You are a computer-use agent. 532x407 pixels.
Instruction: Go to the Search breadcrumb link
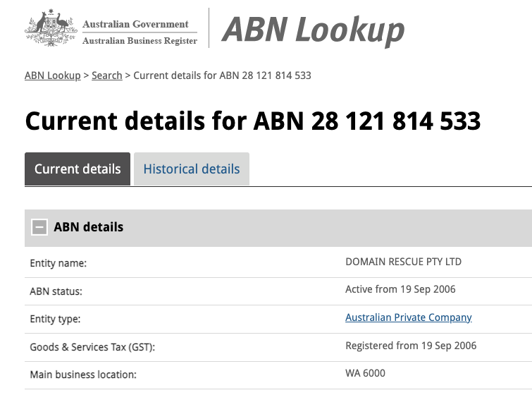pyautogui.click(x=107, y=75)
